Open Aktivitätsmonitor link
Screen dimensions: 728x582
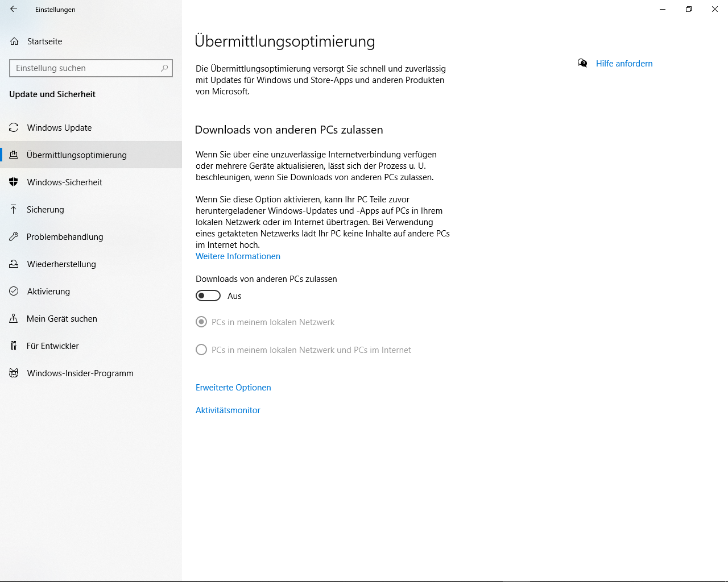(x=227, y=410)
